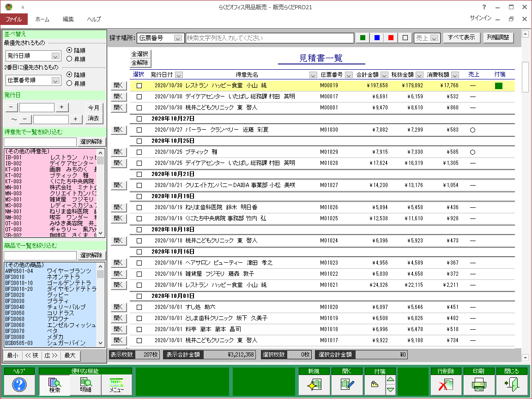Screen dimensions: 532x399
Task: Click the 付箋 down arrow
Action: [391, 390]
